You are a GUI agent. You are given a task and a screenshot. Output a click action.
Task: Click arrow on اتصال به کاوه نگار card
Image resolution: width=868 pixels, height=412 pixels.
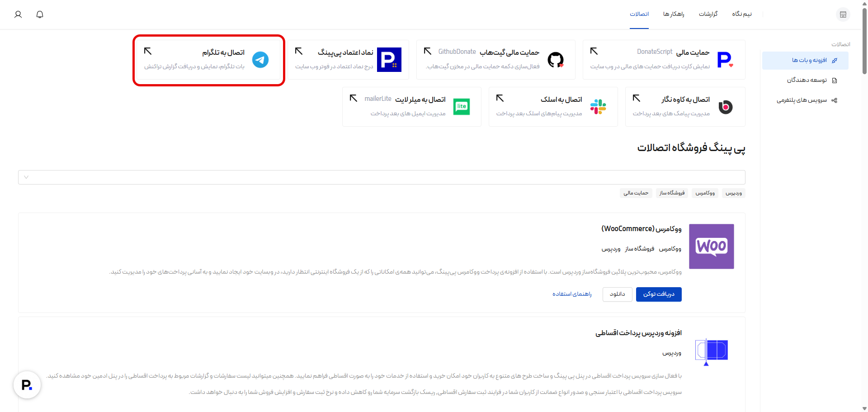tap(637, 98)
